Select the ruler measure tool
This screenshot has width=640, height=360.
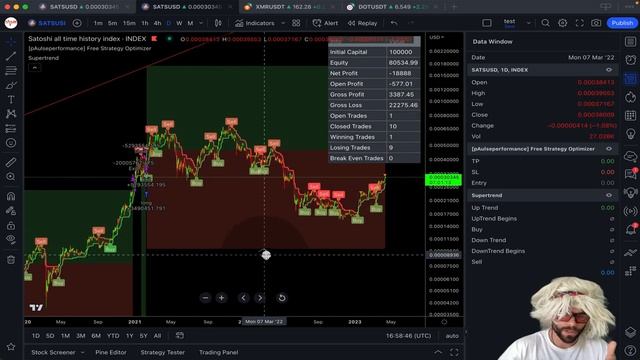pyautogui.click(x=11, y=162)
